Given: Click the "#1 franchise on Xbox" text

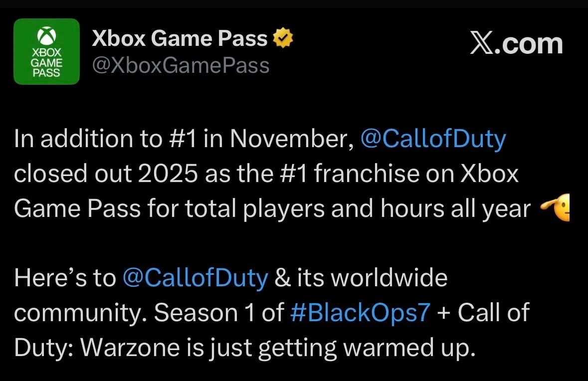Looking at the screenshot, I should [x=398, y=174].
